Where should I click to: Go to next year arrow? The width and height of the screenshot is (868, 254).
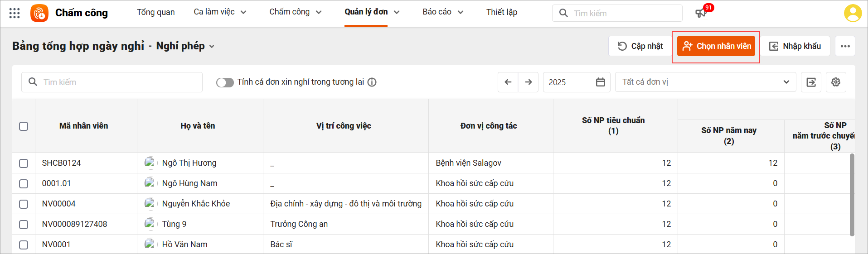tap(528, 82)
